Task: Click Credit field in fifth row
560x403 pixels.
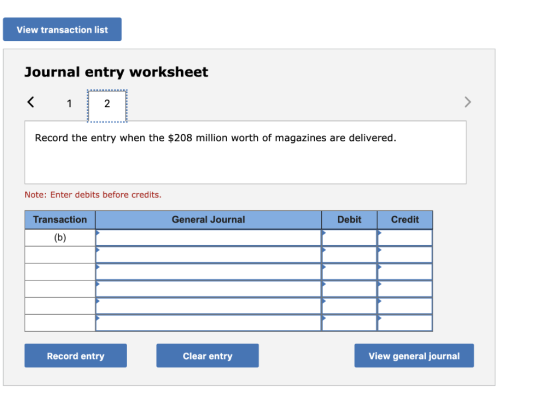Action: pyautogui.click(x=405, y=306)
